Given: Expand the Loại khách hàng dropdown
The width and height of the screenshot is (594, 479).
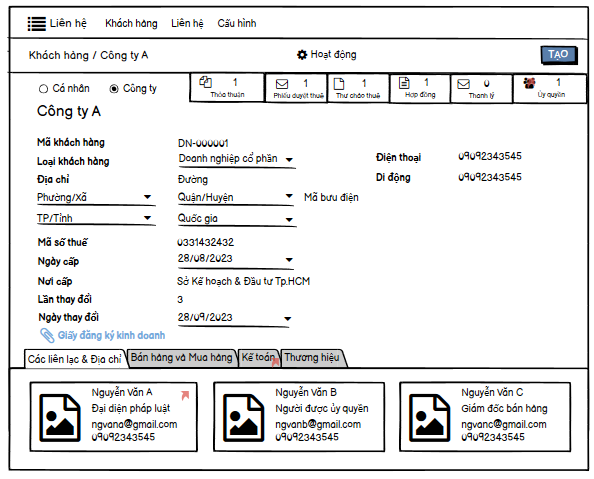Looking at the screenshot, I should point(289,160).
